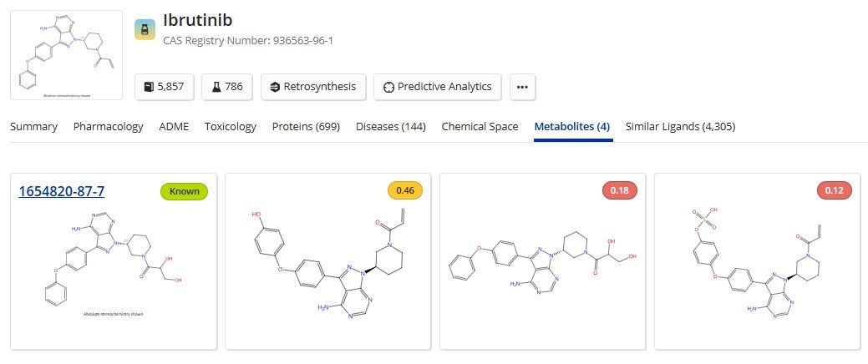Screen dimensions: 868x364
Task: Switch to the Summary tab
Action: click(33, 127)
